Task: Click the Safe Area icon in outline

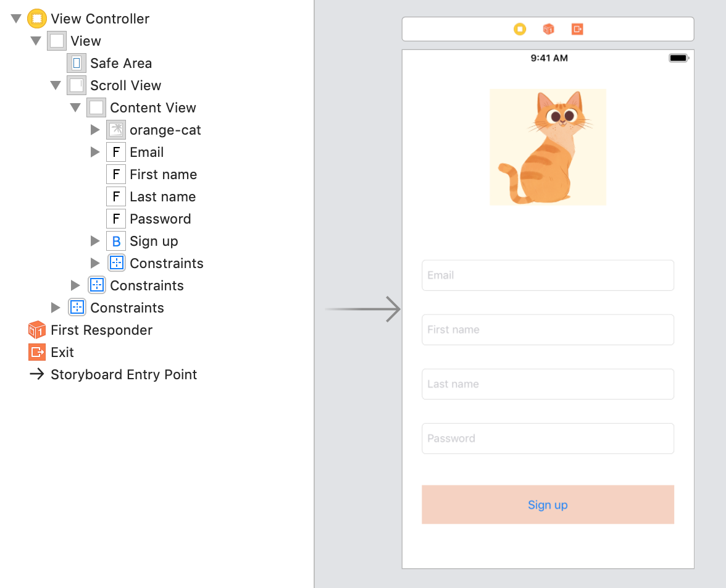Action: 77,63
